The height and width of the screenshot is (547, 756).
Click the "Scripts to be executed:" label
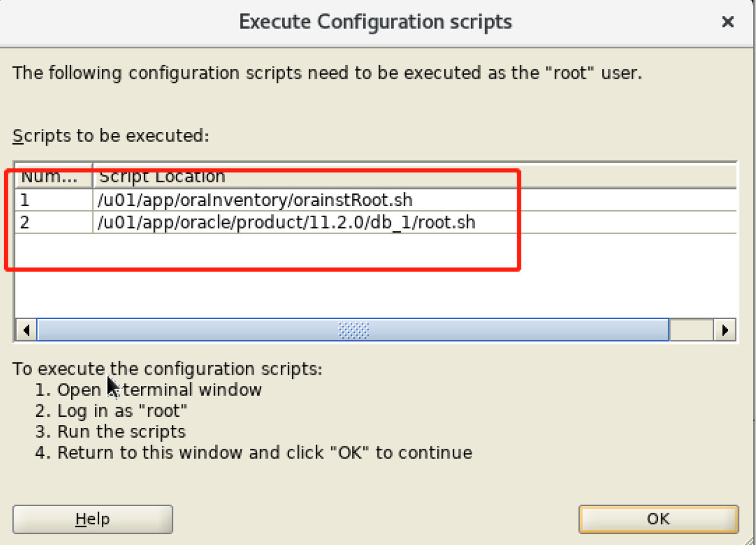(x=111, y=136)
